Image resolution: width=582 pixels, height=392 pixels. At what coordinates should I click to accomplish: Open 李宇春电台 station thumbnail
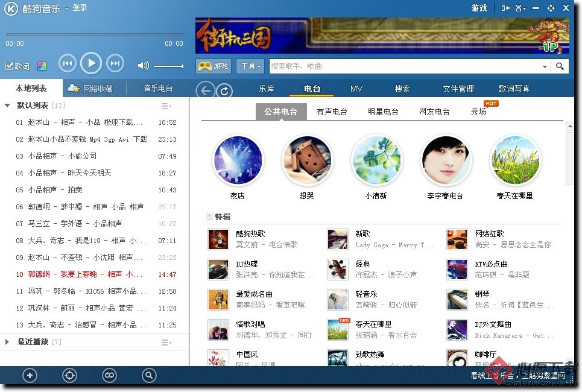tap(446, 160)
